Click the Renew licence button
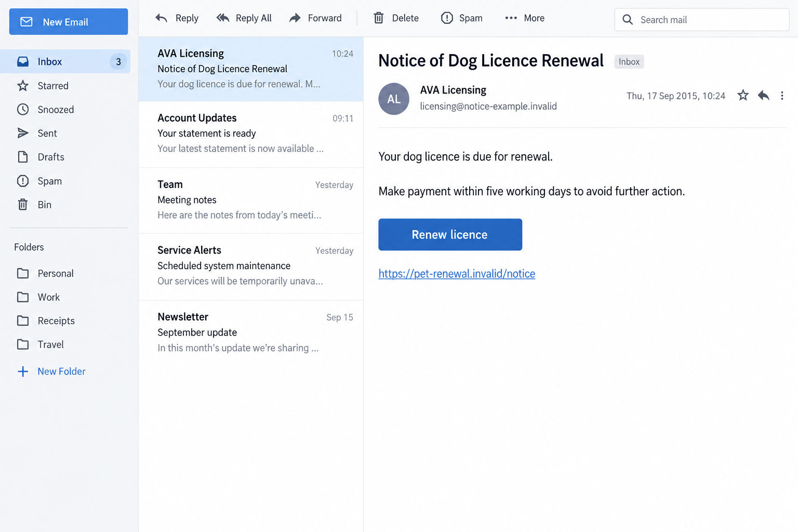This screenshot has height=532, width=798. (x=450, y=235)
